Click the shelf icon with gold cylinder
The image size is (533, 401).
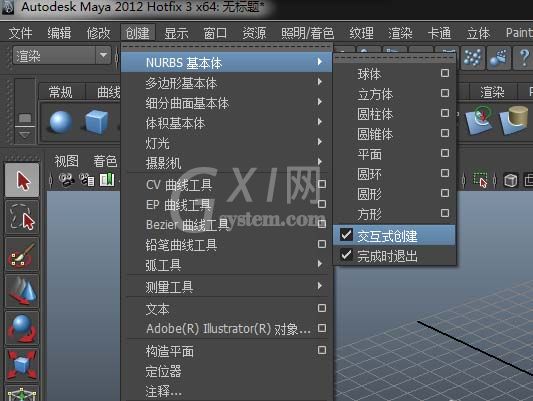tap(515, 120)
